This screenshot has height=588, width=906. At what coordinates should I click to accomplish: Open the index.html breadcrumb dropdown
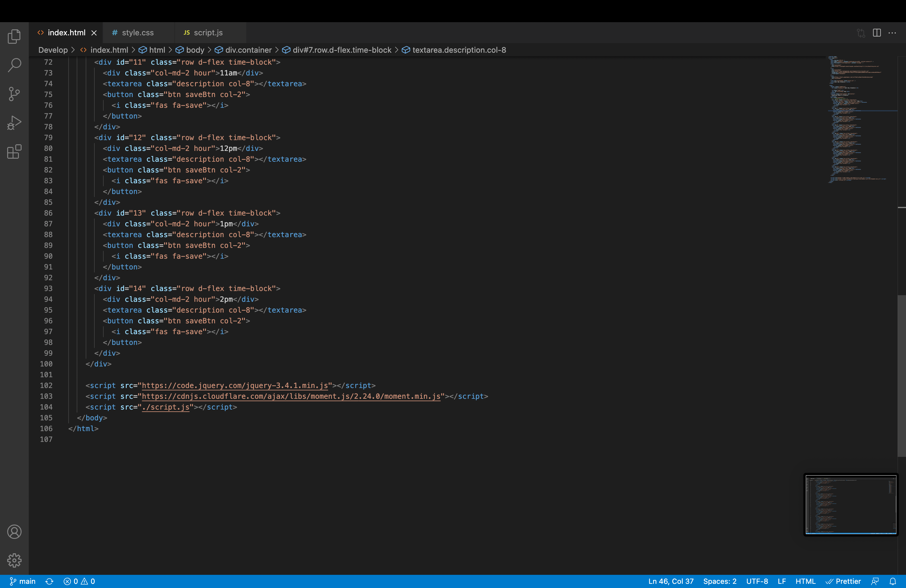coord(104,50)
